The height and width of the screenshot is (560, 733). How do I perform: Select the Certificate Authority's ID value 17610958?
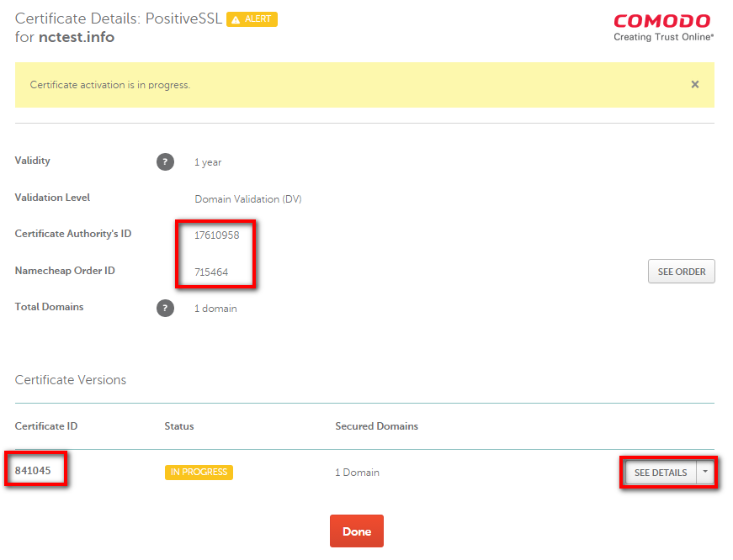point(217,235)
